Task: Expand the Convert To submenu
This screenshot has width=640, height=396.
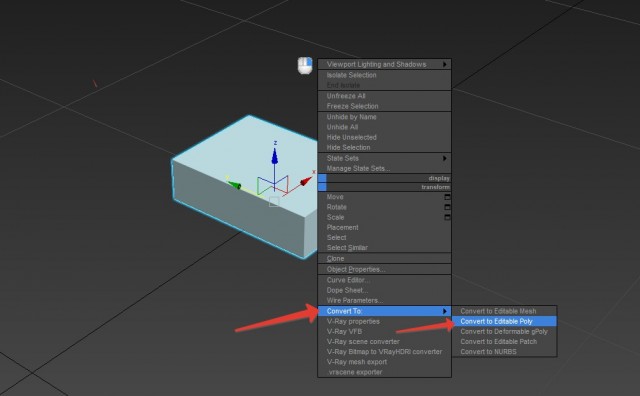Action: click(x=384, y=311)
